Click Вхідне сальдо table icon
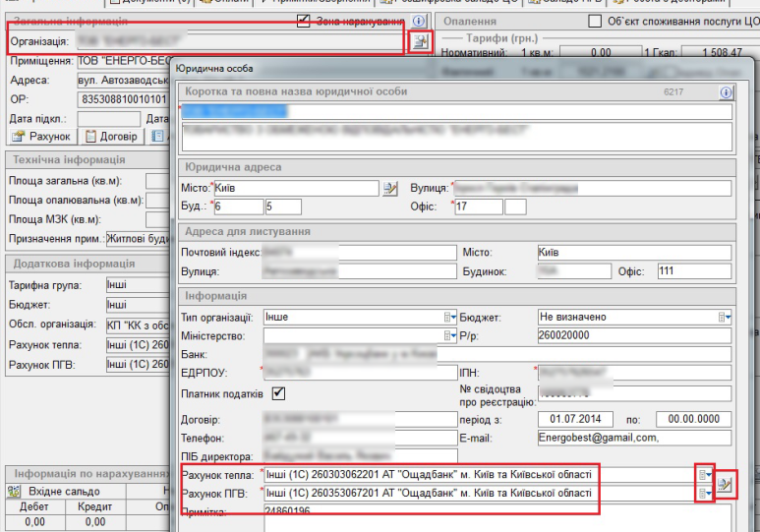The height and width of the screenshot is (532, 760). pos(14,490)
